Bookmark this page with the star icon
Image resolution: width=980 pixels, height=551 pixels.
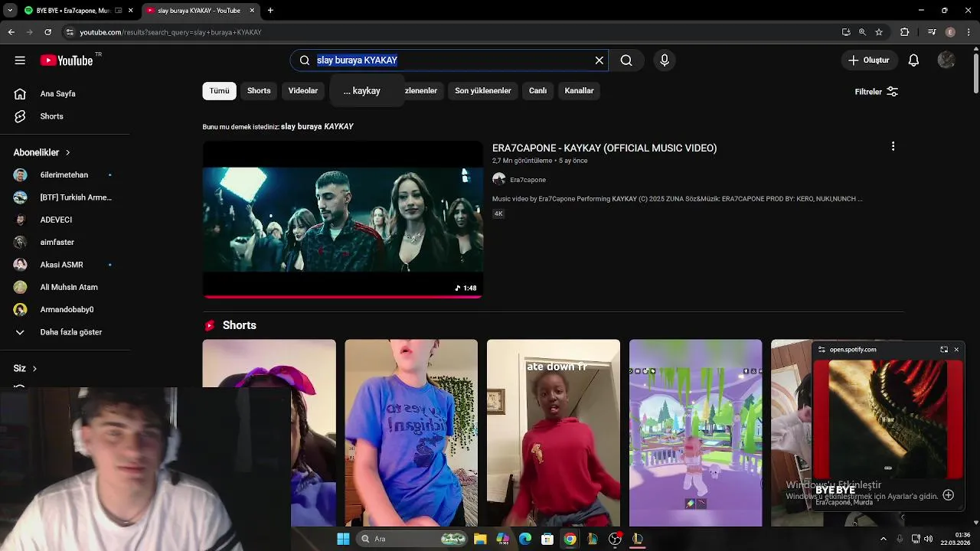pos(879,32)
